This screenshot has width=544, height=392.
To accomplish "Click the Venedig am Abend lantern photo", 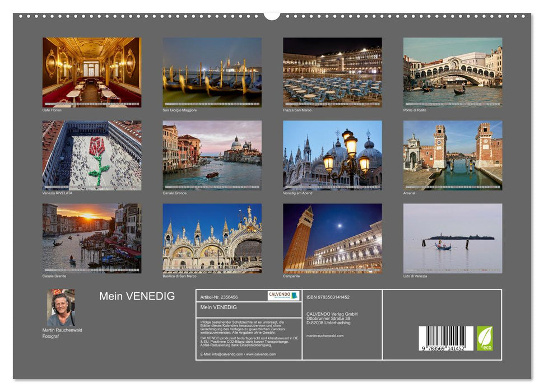I will pos(332,156).
